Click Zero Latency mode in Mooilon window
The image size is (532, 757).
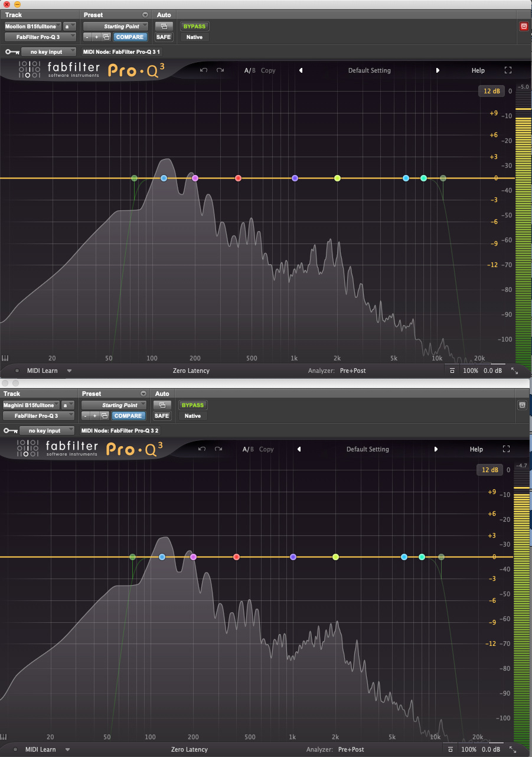(191, 371)
